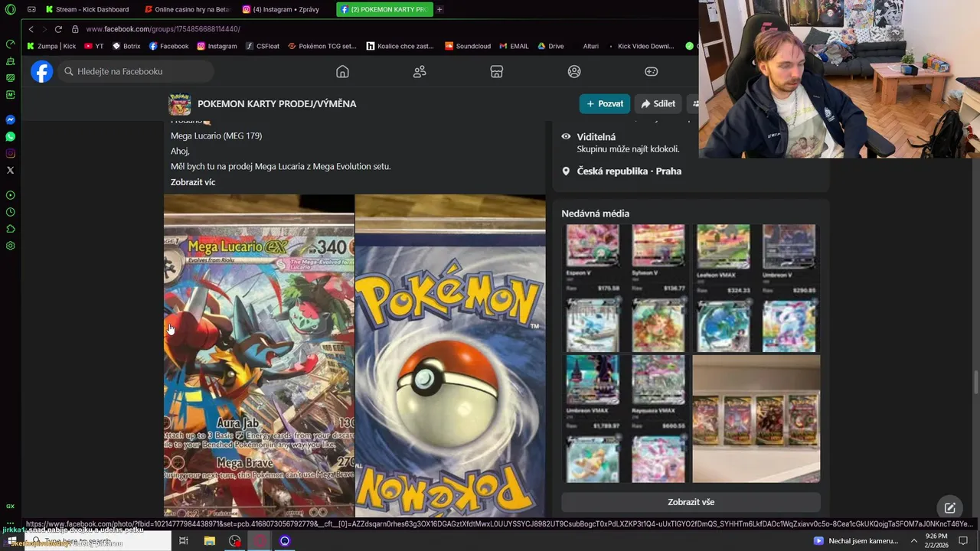Open the notification center in taskbar
980x551 pixels.
click(x=963, y=540)
